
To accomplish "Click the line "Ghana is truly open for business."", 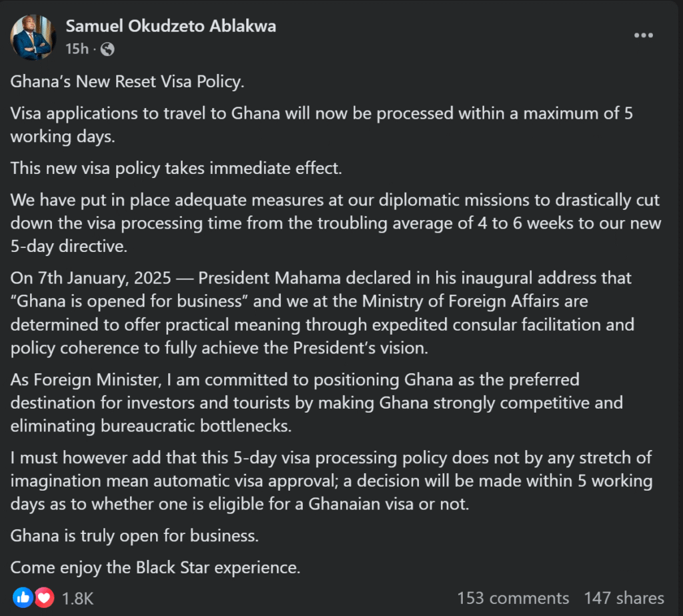I will 135,535.
